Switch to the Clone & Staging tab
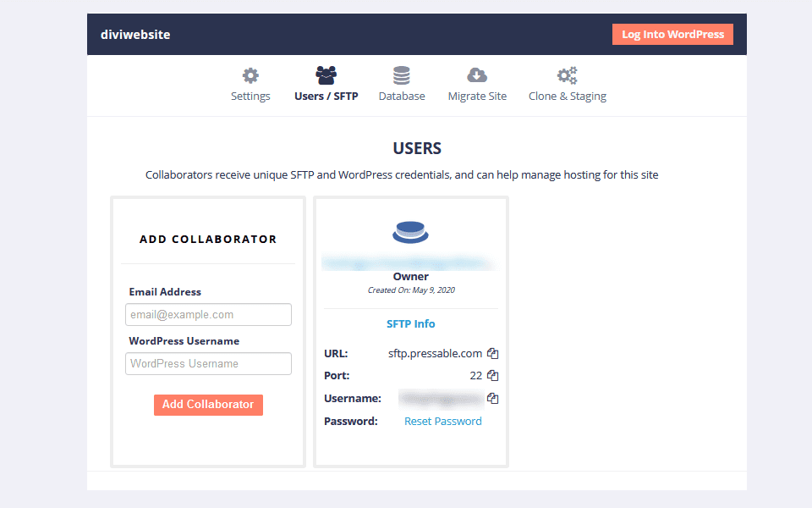Viewport: 812px width, 508px height. pos(567,96)
